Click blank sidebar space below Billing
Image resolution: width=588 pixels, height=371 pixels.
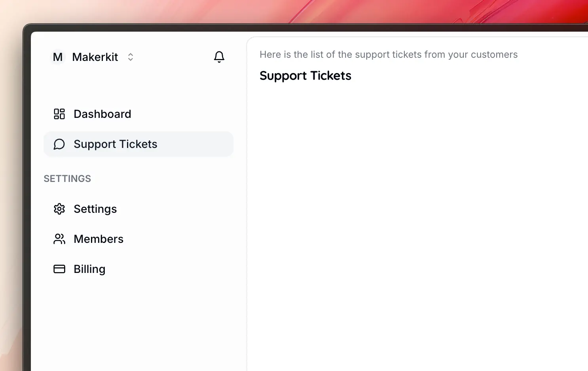coord(138,324)
